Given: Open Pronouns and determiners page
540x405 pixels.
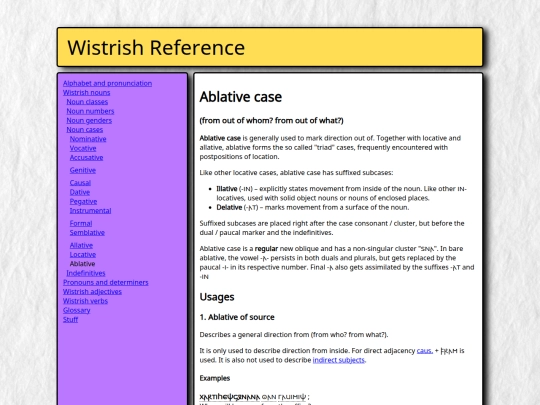Looking at the screenshot, I should [106, 283].
